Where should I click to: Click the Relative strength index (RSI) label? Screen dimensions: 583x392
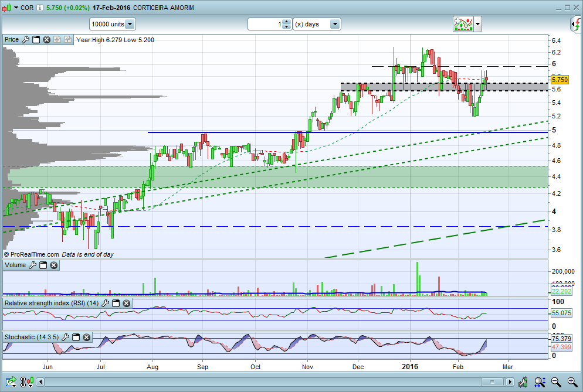coord(51,303)
